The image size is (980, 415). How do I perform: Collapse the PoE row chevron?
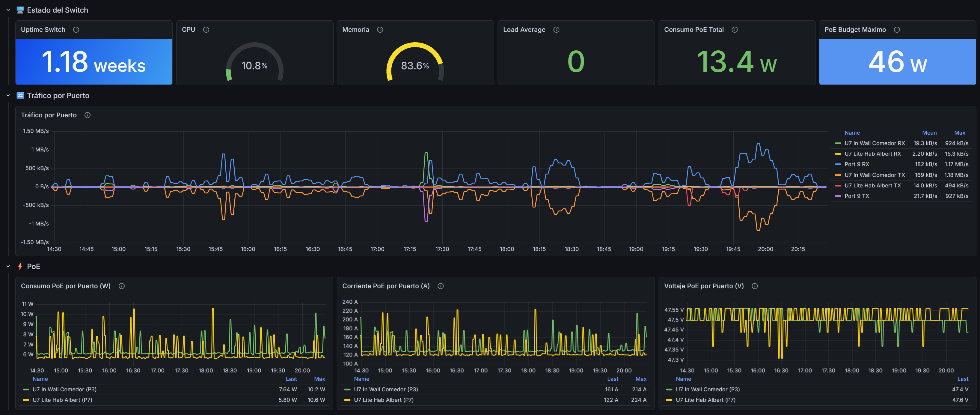point(8,267)
